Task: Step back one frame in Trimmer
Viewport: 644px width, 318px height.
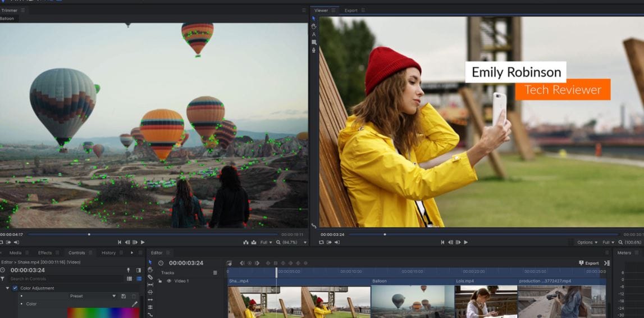Action: click(x=127, y=242)
